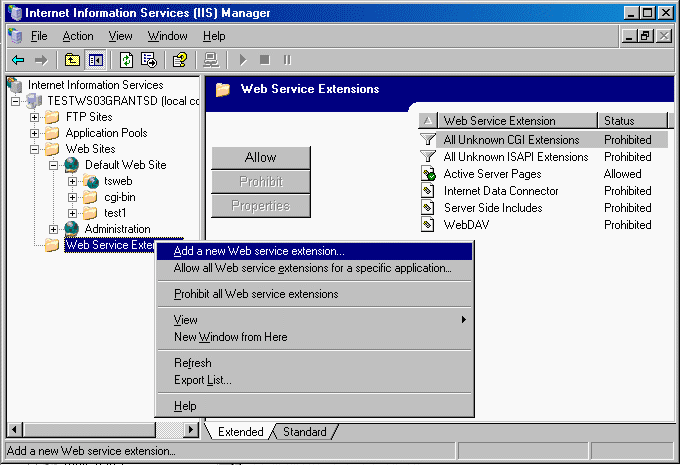
Task: Minimize the inner MMC child window
Action: tap(629, 36)
